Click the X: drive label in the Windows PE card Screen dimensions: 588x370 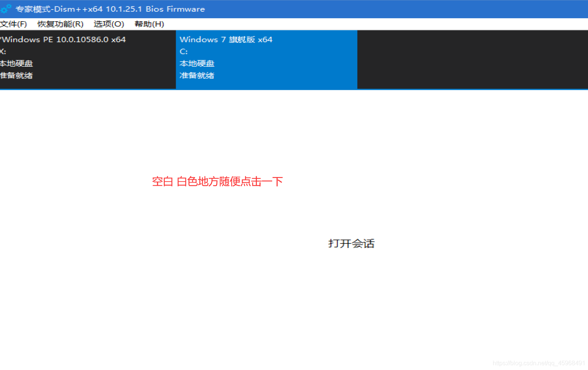[3, 51]
